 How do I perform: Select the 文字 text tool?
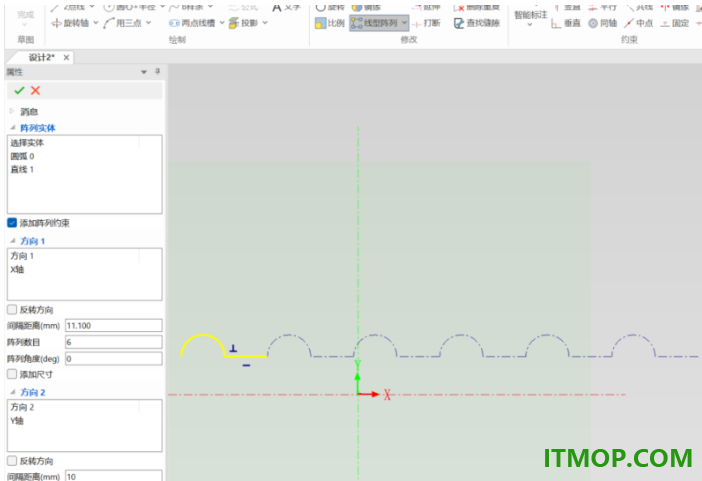[286, 7]
